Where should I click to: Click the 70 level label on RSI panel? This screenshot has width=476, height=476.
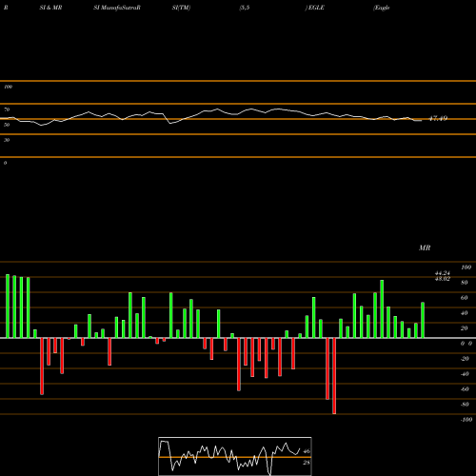coord(7,109)
